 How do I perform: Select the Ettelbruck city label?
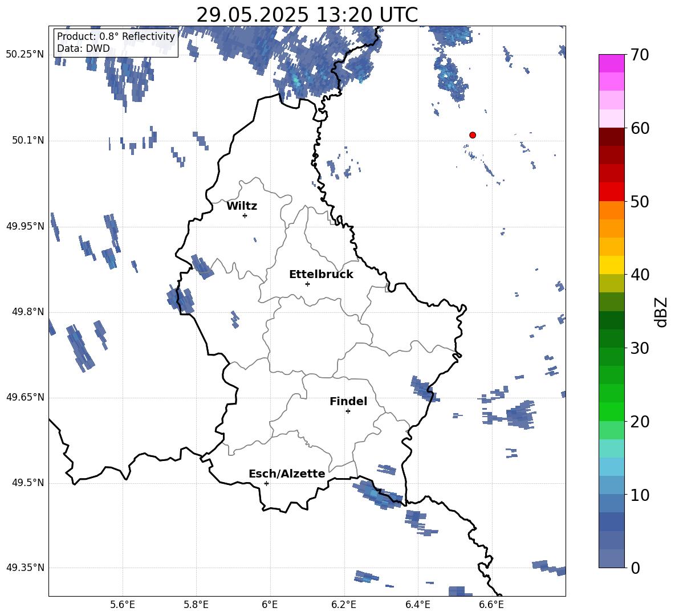[x=321, y=275]
